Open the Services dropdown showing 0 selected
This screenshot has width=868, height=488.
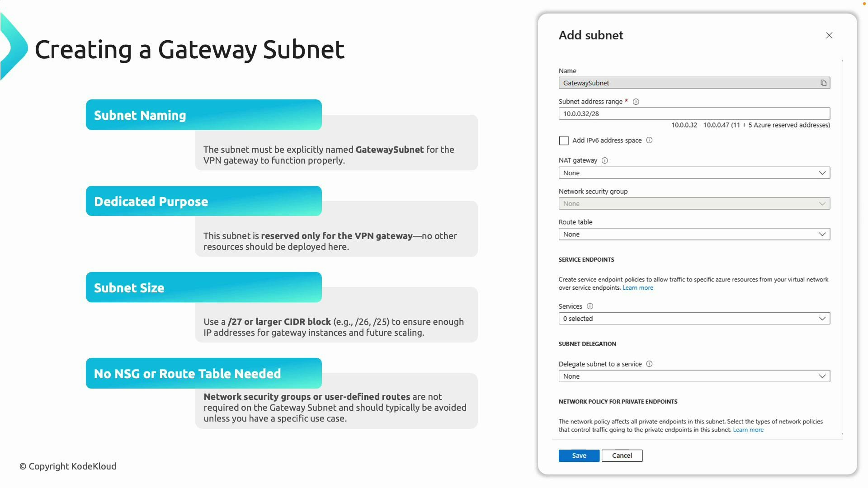694,318
